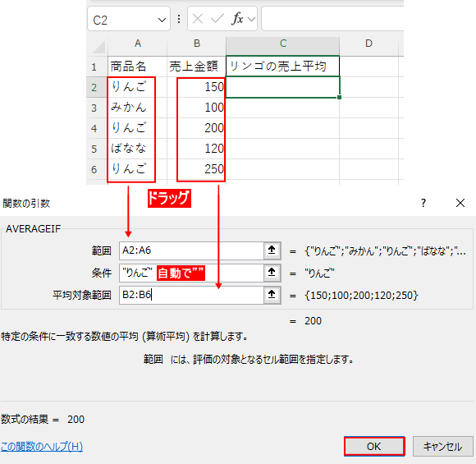This screenshot has width=476, height=464.
Task: Click the ? help icon in dialog title
Action: [423, 203]
